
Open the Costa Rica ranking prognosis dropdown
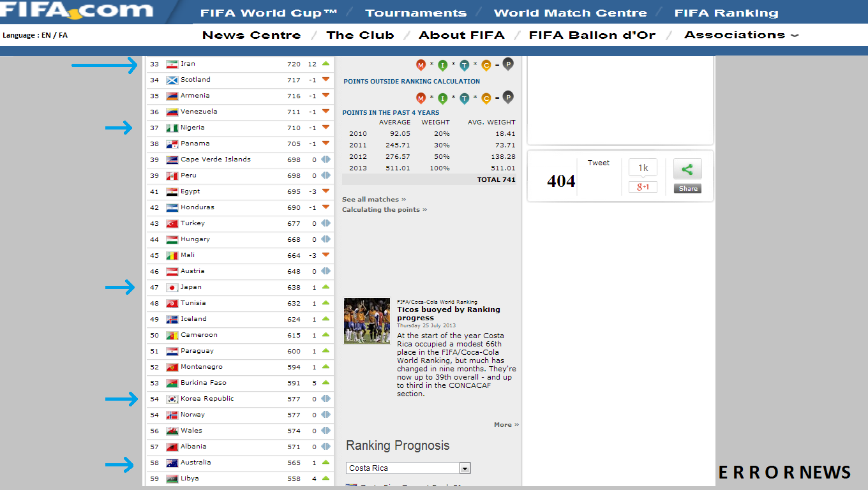[x=408, y=468]
